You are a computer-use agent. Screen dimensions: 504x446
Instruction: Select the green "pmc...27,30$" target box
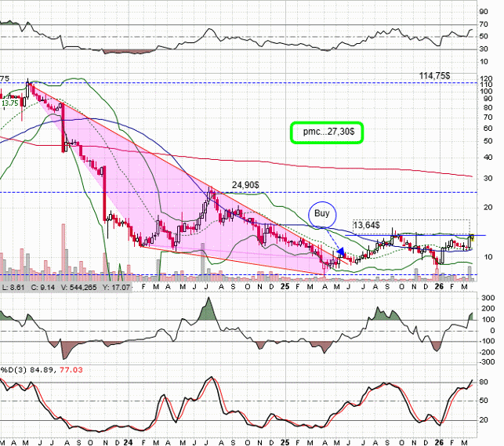point(327,133)
